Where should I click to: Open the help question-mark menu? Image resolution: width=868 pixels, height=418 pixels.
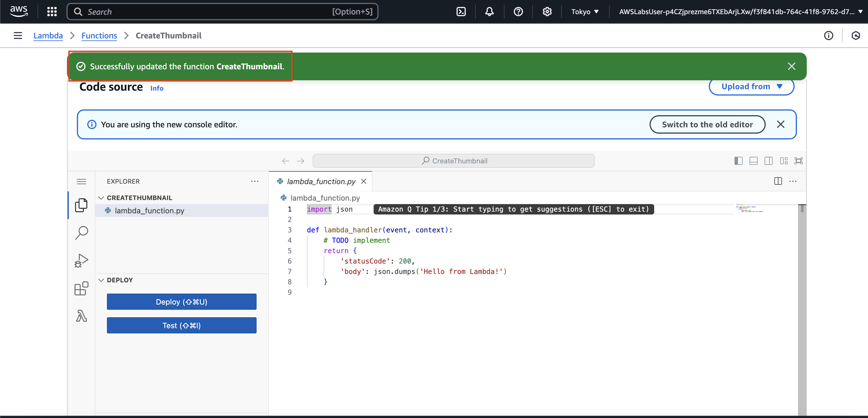tap(518, 12)
